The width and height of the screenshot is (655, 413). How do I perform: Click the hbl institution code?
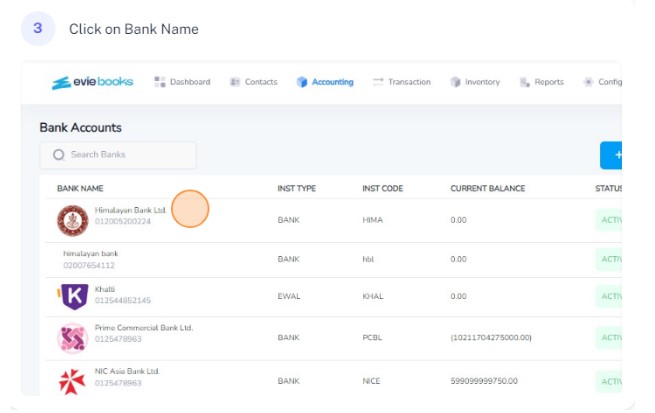coord(368,259)
